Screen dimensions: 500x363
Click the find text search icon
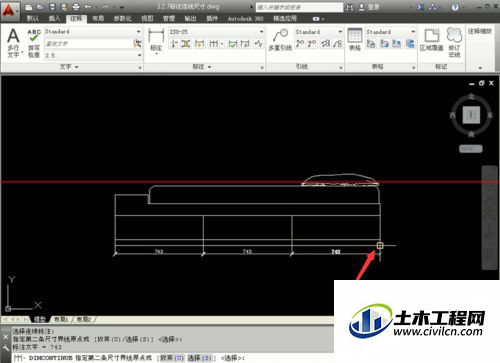137,43
